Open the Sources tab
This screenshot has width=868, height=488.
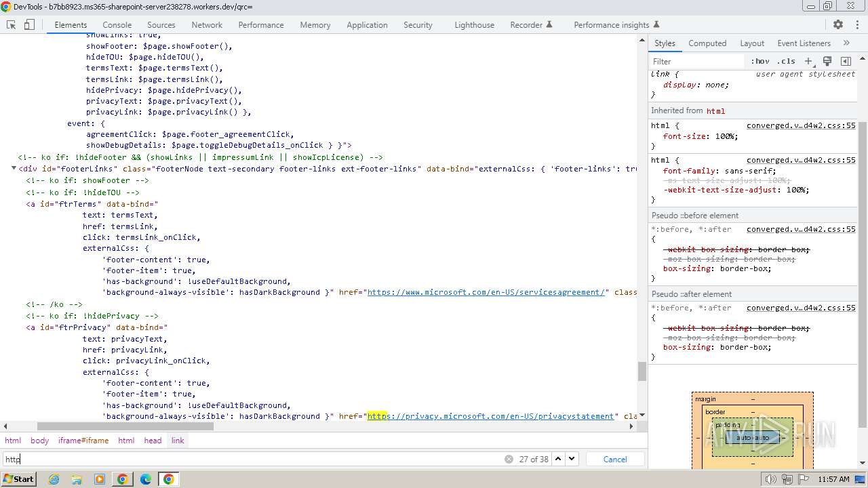pyautogui.click(x=161, y=24)
